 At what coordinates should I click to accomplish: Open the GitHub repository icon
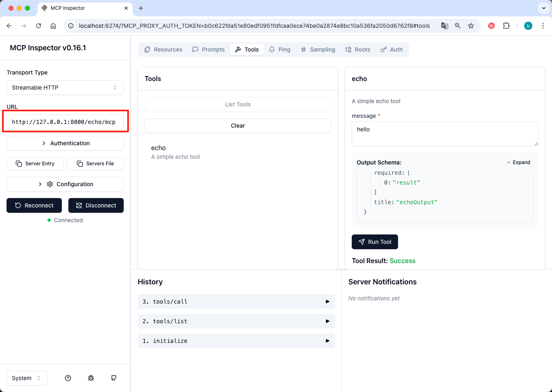[114, 378]
